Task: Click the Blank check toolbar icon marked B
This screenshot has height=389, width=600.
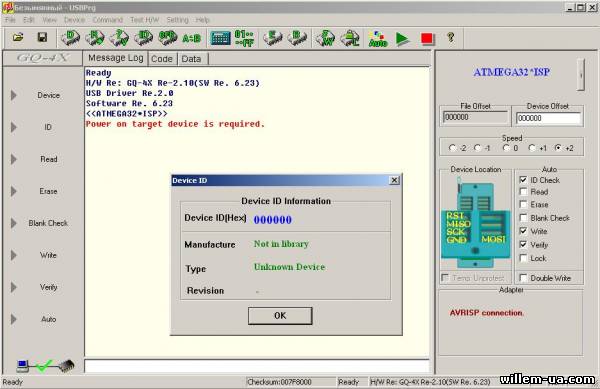Action: [297, 38]
